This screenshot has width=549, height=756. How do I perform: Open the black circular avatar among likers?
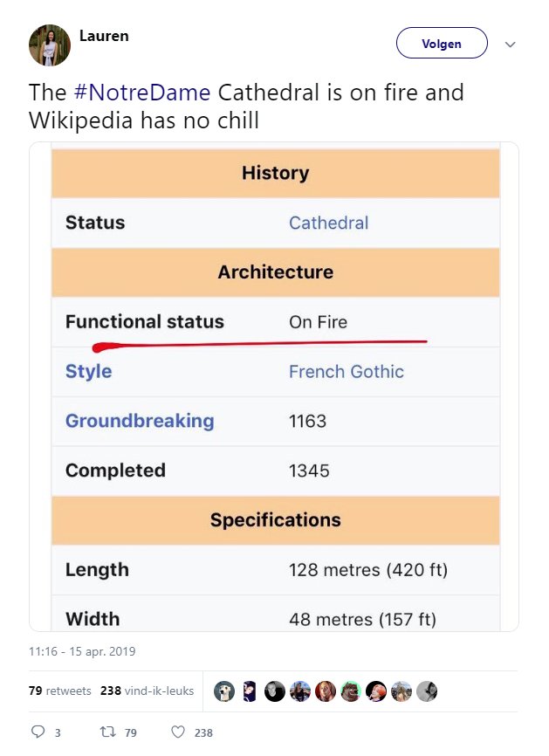click(275, 691)
